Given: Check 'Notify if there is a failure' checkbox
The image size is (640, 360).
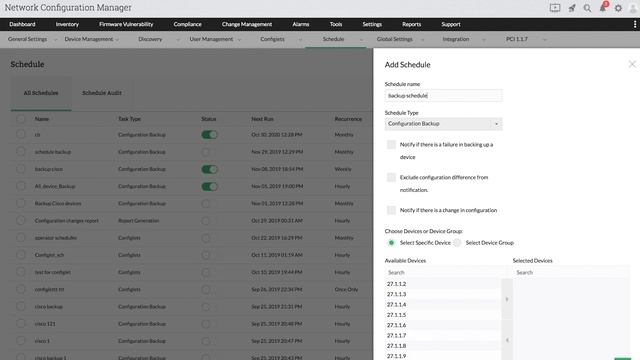Looking at the screenshot, I should click(391, 144).
